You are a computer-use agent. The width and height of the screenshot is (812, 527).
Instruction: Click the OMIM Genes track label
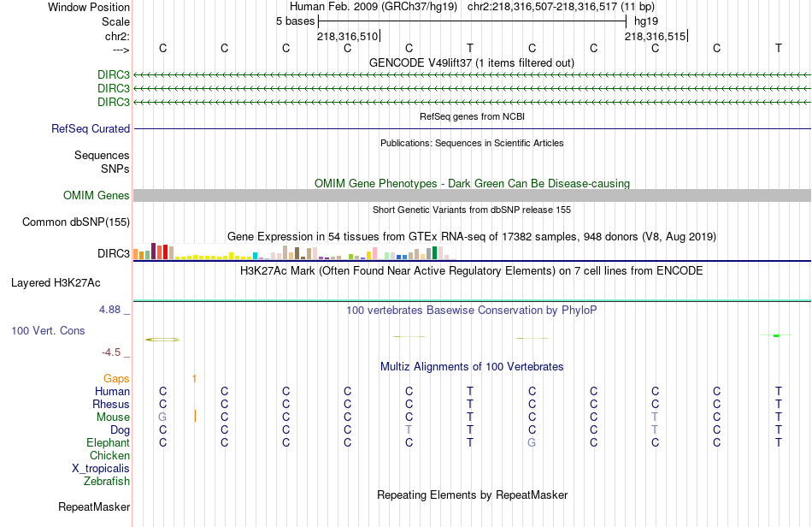(x=96, y=195)
